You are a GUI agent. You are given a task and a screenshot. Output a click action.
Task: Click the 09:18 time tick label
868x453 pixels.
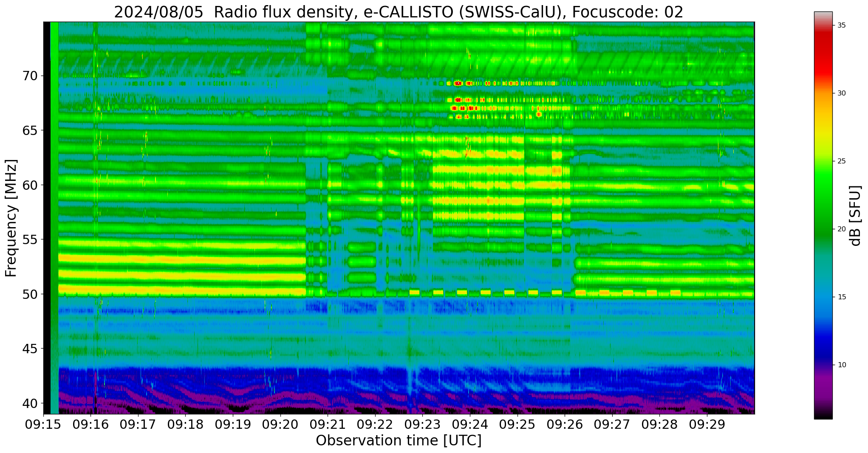pos(186,424)
